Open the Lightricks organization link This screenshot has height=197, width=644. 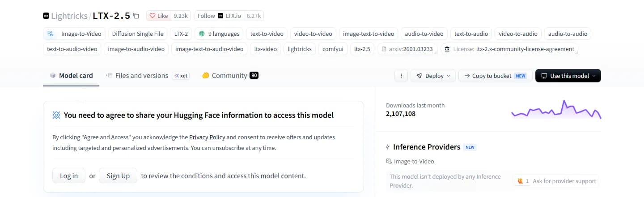tap(69, 16)
